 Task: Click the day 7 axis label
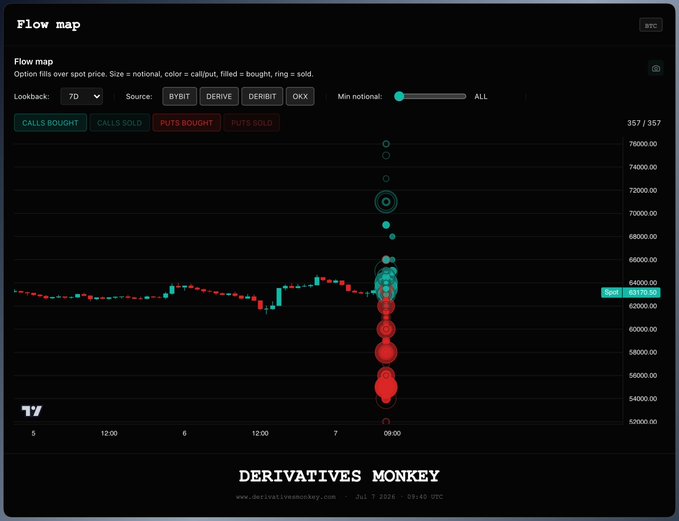pos(336,433)
